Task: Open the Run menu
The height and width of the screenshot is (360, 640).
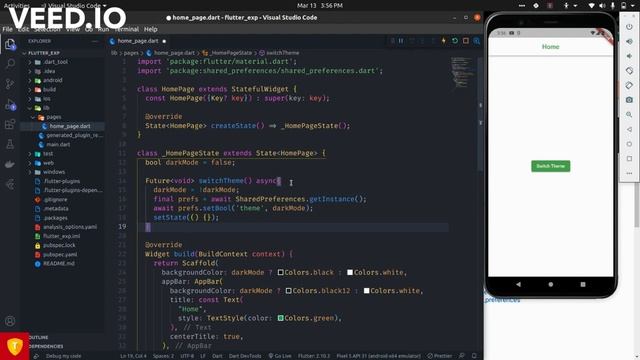Action: coord(103,29)
